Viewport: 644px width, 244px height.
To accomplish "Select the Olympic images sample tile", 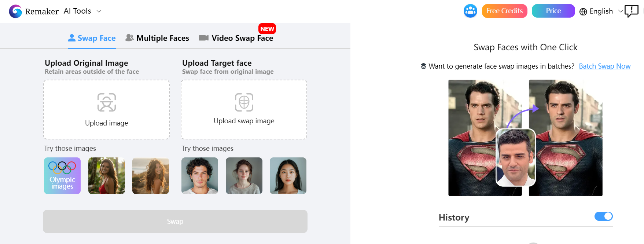I will pyautogui.click(x=62, y=176).
